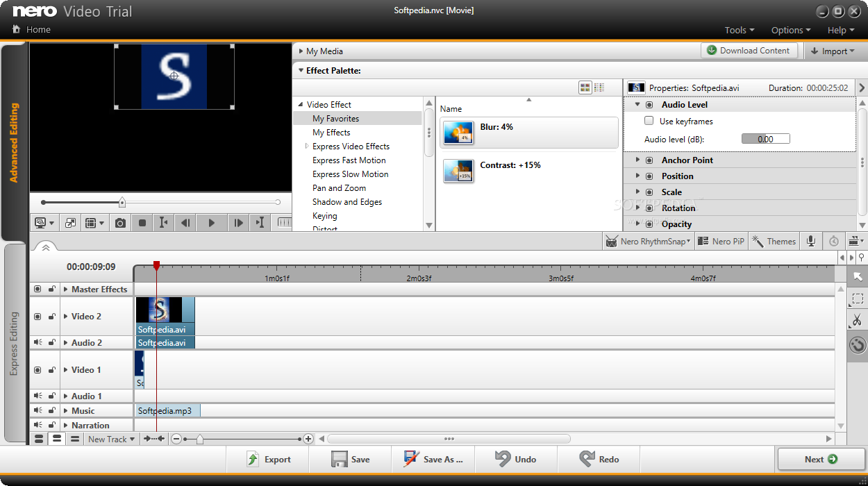Zoom out the timeline with minus button
Image resolution: width=868 pixels, height=486 pixels.
coord(176,439)
